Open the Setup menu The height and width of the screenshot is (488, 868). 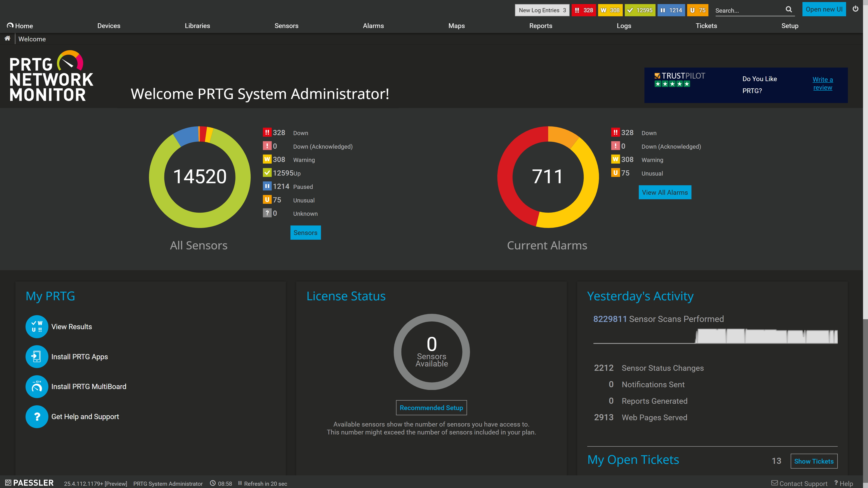click(790, 26)
